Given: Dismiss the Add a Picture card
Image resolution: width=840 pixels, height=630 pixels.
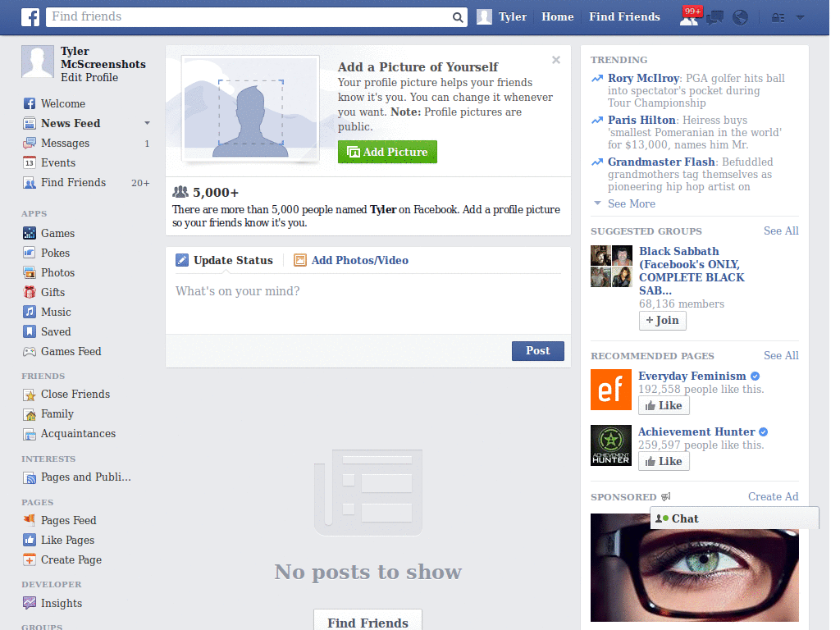Looking at the screenshot, I should [556, 60].
